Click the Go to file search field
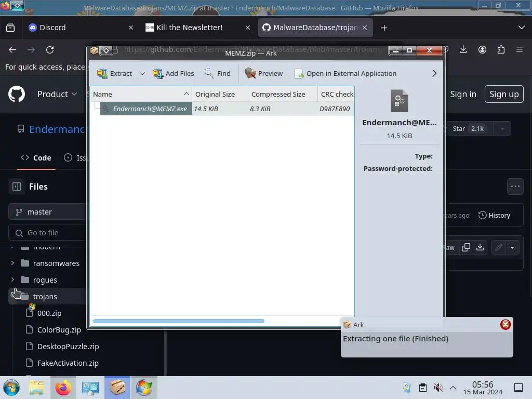The width and height of the screenshot is (532, 399). pyautogui.click(x=47, y=233)
